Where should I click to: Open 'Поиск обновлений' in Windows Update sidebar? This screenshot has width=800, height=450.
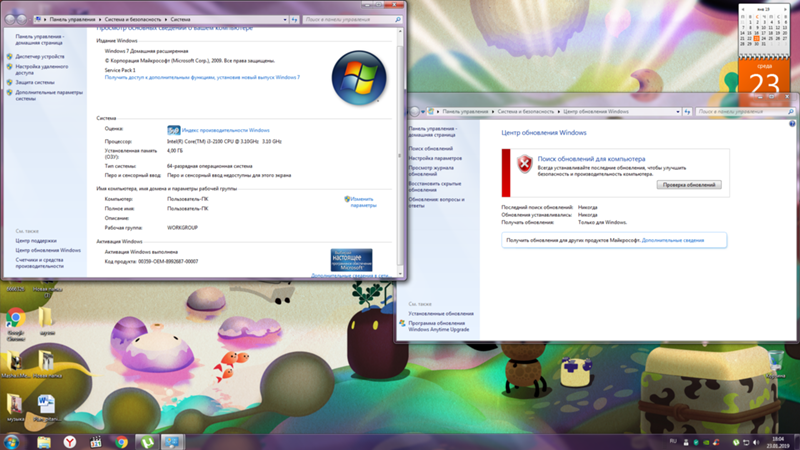pyautogui.click(x=431, y=148)
